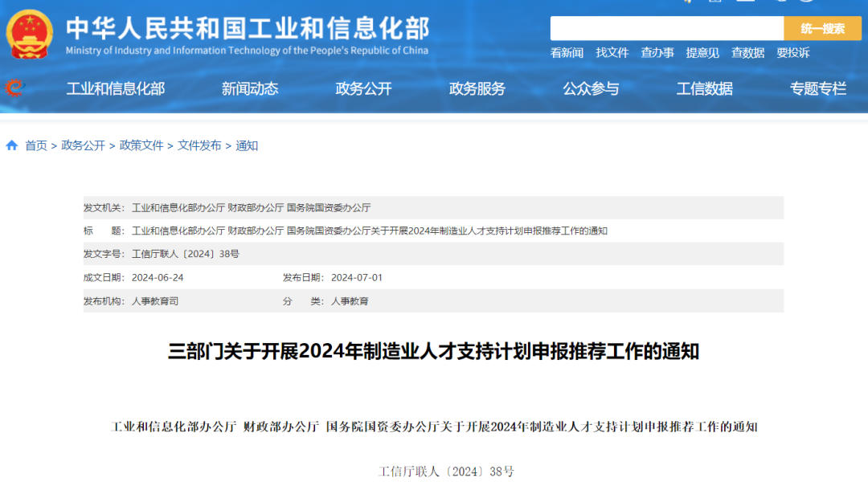Click the 发文机关 field label
Image resolution: width=868 pixels, height=482 pixels.
pos(104,208)
